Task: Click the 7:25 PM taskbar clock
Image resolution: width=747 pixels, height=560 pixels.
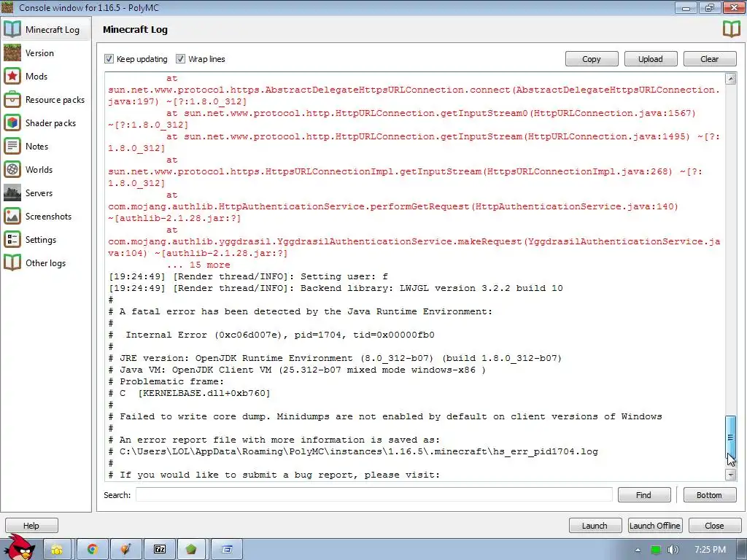Action: (x=711, y=550)
